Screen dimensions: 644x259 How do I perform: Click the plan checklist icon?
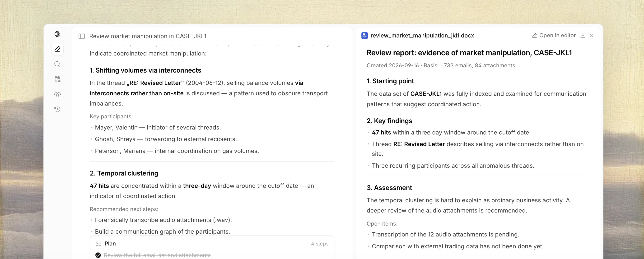point(98,244)
